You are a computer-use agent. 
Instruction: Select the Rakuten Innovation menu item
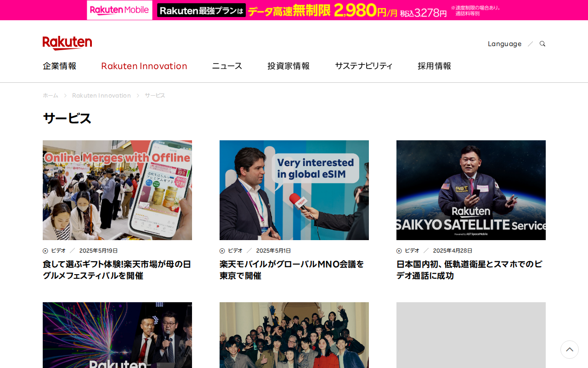pyautogui.click(x=144, y=65)
